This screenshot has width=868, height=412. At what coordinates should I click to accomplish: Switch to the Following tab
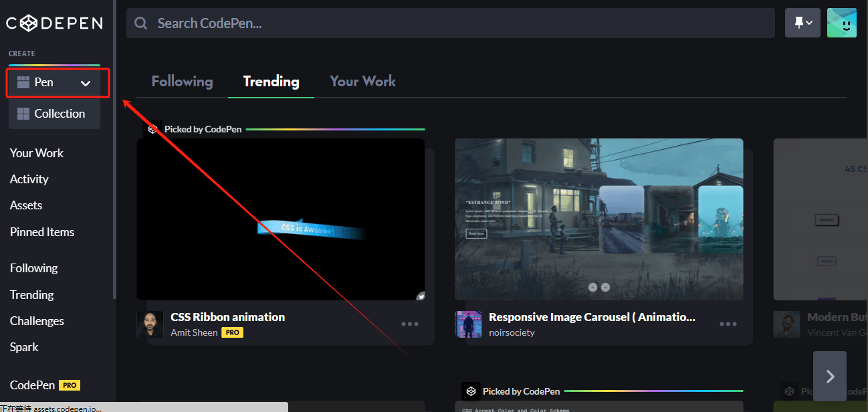[182, 81]
